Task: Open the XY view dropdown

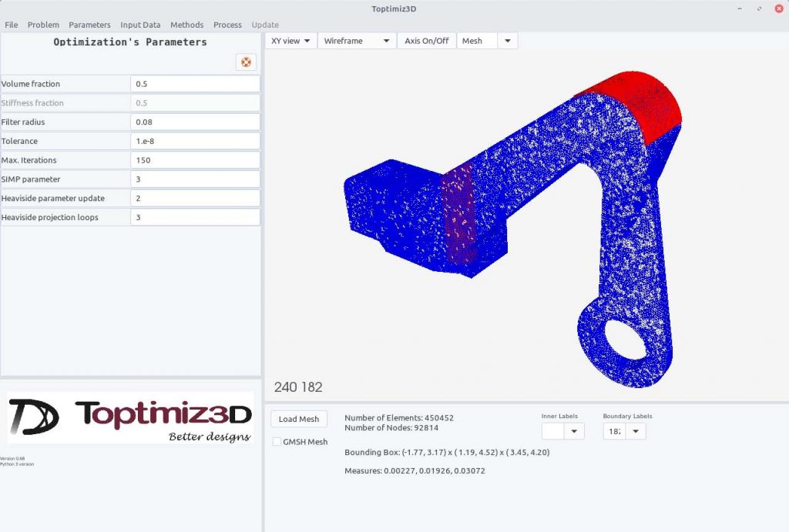Action: [x=290, y=41]
